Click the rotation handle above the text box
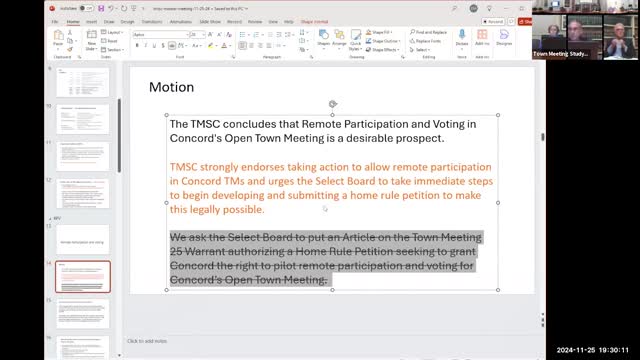 pos(333,104)
